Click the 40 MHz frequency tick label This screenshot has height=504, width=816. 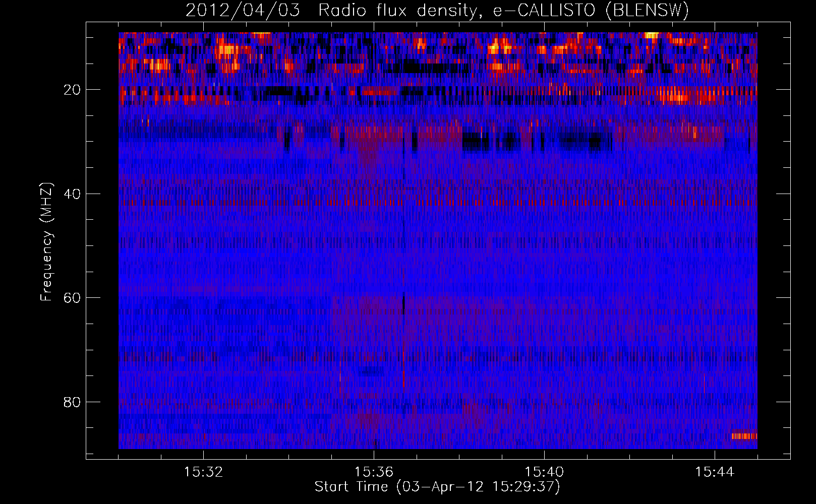(x=72, y=194)
